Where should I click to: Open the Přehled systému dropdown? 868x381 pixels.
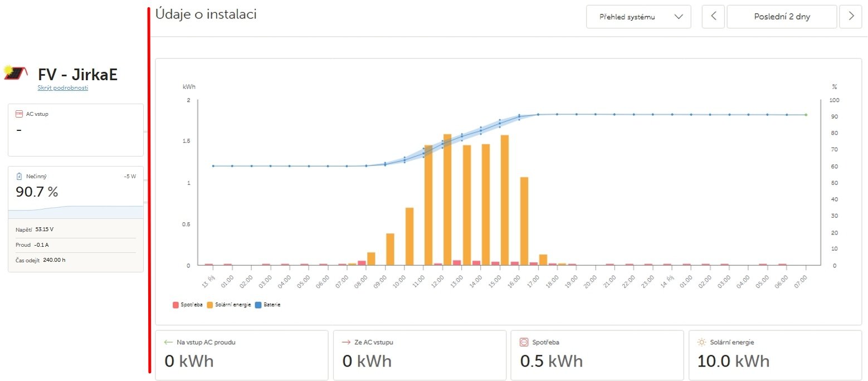(x=638, y=17)
